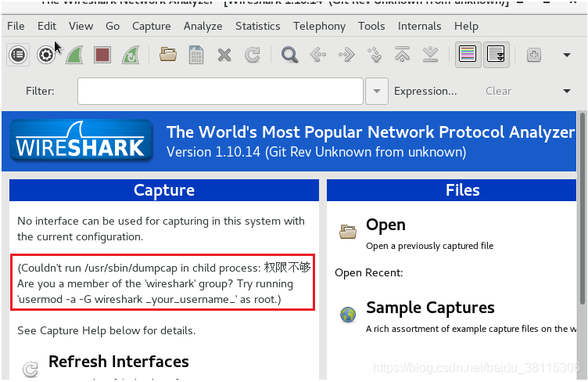
Task: Close this capture file (X icon)
Action: point(224,55)
